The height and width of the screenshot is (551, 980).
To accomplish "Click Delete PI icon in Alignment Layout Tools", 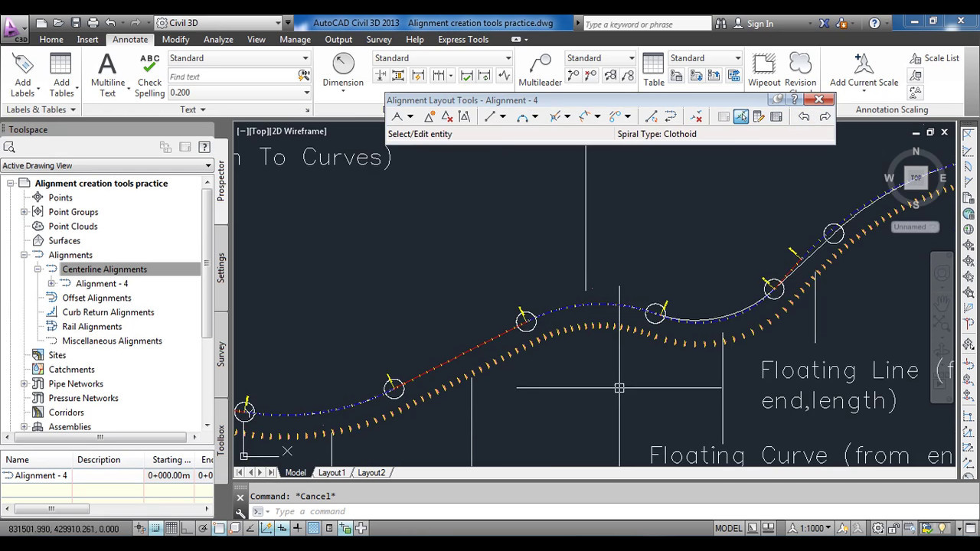I will [446, 116].
